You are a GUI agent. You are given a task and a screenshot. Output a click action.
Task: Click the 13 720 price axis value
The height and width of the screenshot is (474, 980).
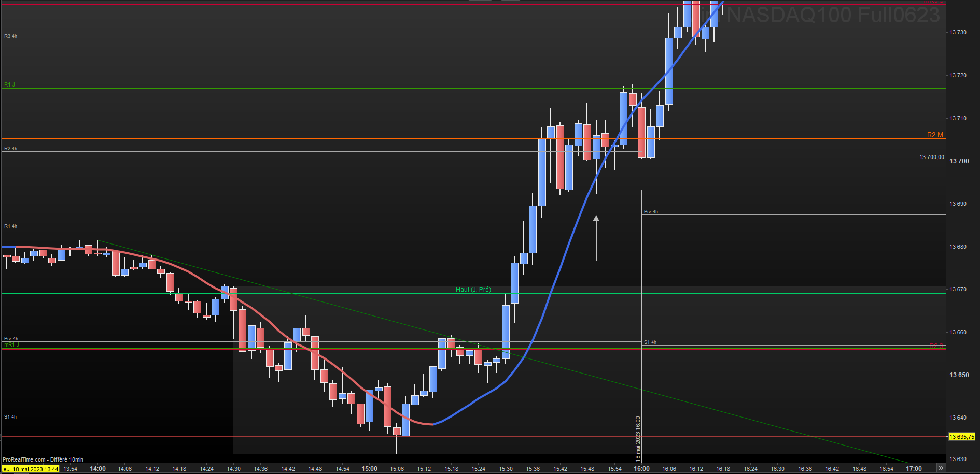point(958,75)
